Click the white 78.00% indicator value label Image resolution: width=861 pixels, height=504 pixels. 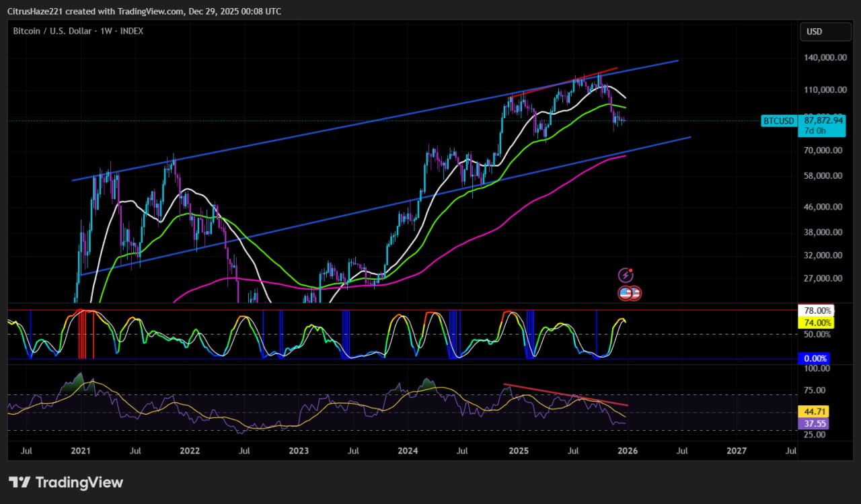point(815,310)
